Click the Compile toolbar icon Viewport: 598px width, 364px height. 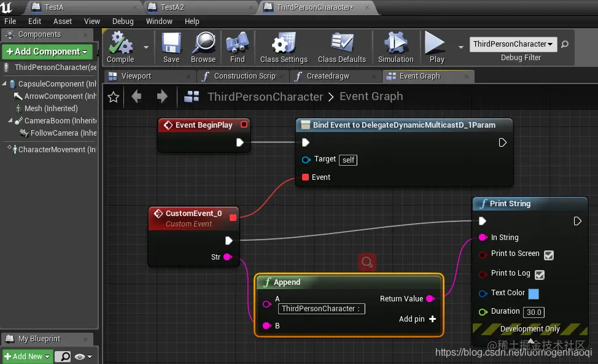click(120, 47)
